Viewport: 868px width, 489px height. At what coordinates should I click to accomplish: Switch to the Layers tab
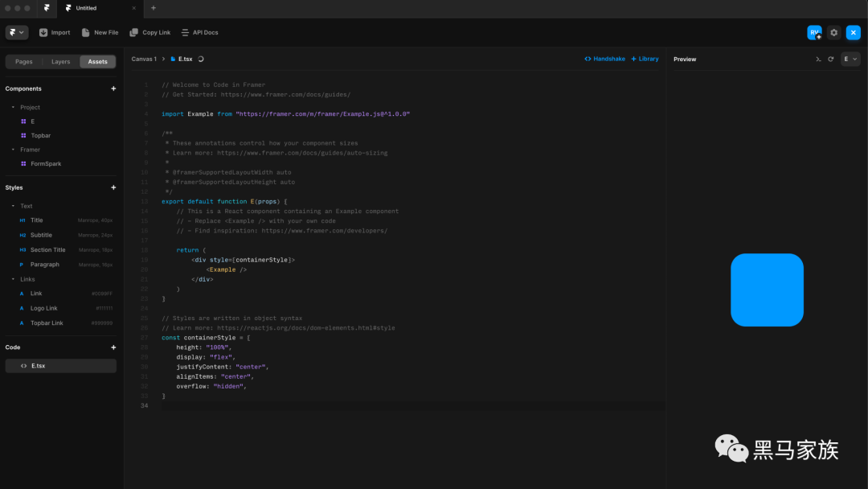coord(61,62)
